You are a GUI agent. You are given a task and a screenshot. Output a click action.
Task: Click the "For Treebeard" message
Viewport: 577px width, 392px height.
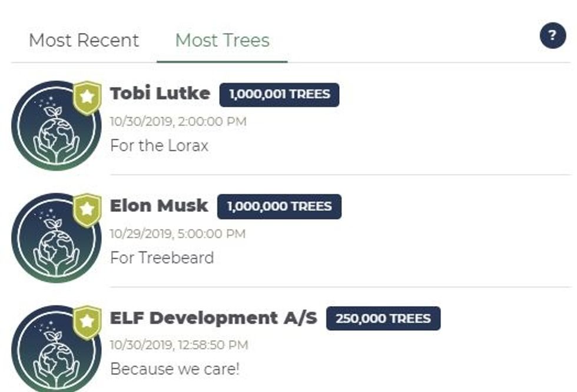click(x=161, y=257)
